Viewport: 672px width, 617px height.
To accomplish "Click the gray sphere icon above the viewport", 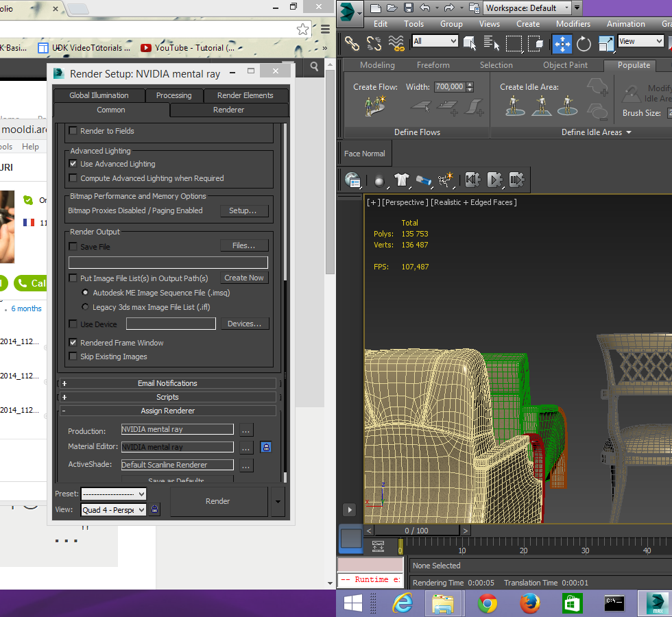I will click(x=379, y=181).
